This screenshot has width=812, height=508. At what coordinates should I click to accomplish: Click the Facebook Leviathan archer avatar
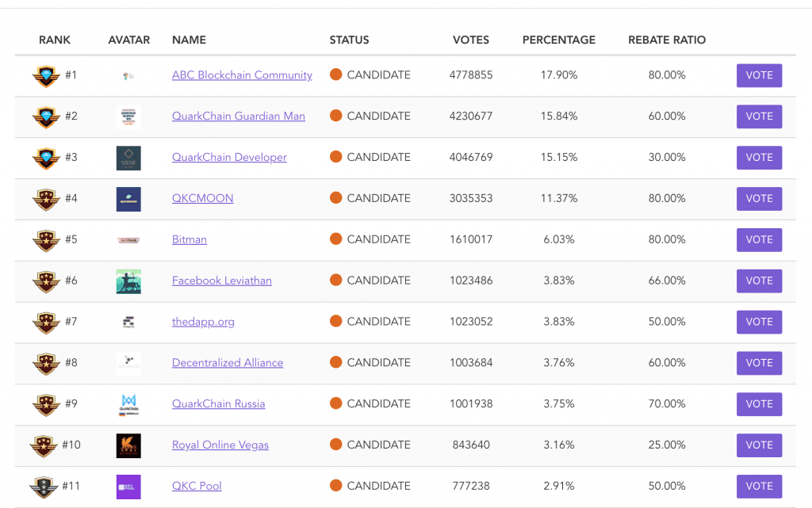[x=128, y=281]
